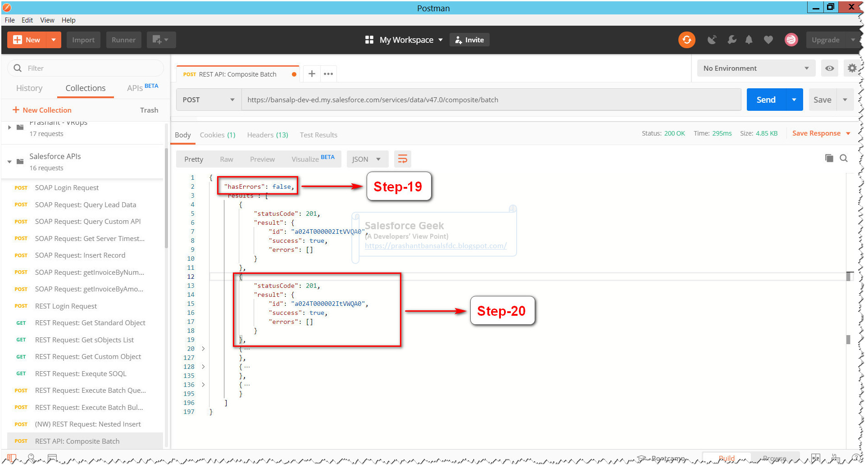Click the heart icon in header
Screen dimensions: 868x468
pos(768,40)
